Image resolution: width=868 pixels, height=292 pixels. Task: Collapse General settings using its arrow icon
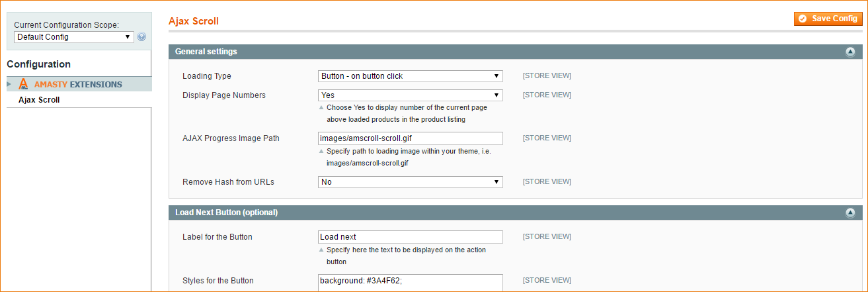(850, 52)
